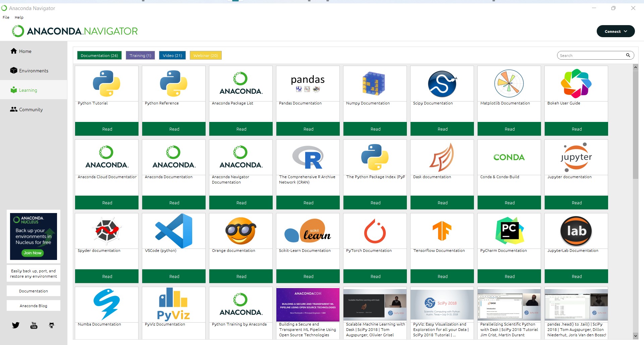Disable the Webinar (20) filter
The width and height of the screenshot is (644, 345).
206,56
